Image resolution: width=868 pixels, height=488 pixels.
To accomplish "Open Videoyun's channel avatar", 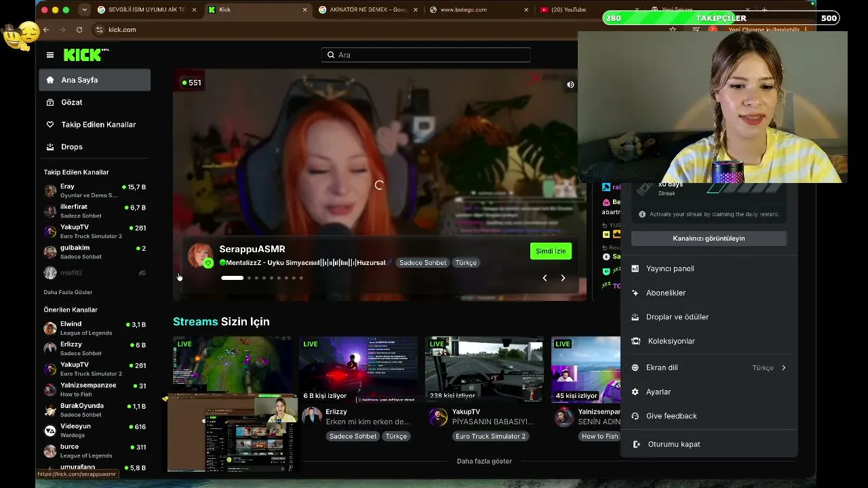I will pos(50,430).
